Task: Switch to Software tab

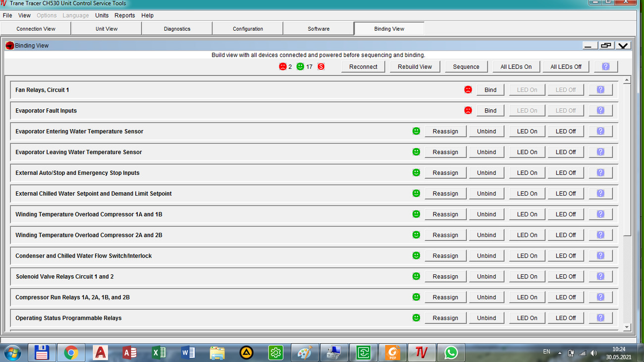Action: (319, 29)
